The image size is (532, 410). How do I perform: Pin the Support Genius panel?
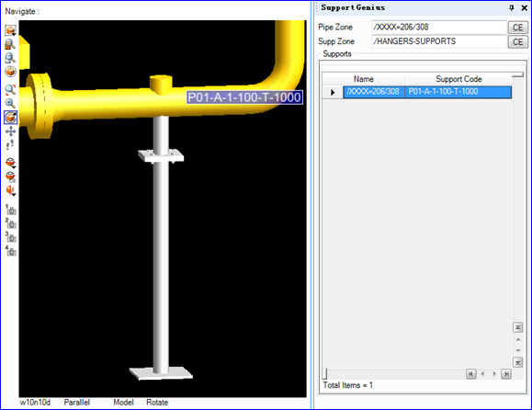(x=512, y=7)
